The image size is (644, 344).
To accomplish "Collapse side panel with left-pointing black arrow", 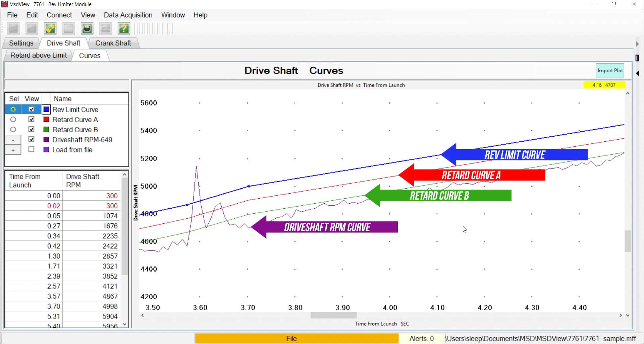I will pos(637,73).
